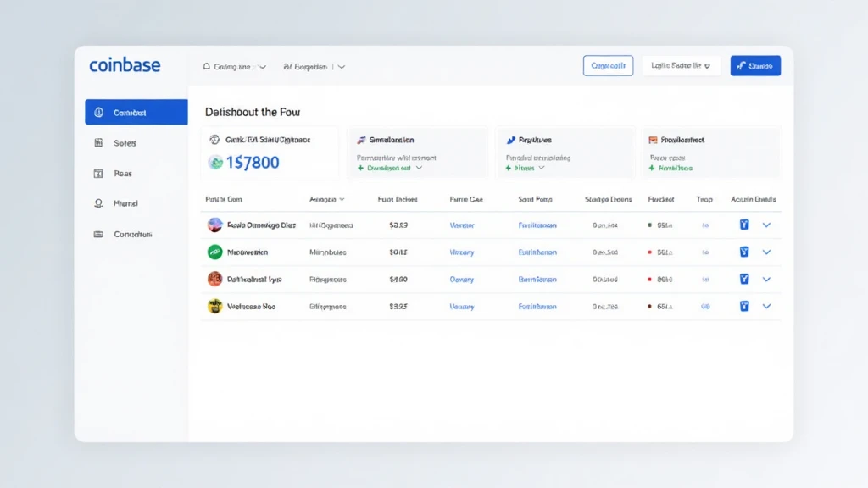Click the icon in the highlighted blue sidebar item
The height and width of the screenshot is (488, 868).
(x=98, y=113)
